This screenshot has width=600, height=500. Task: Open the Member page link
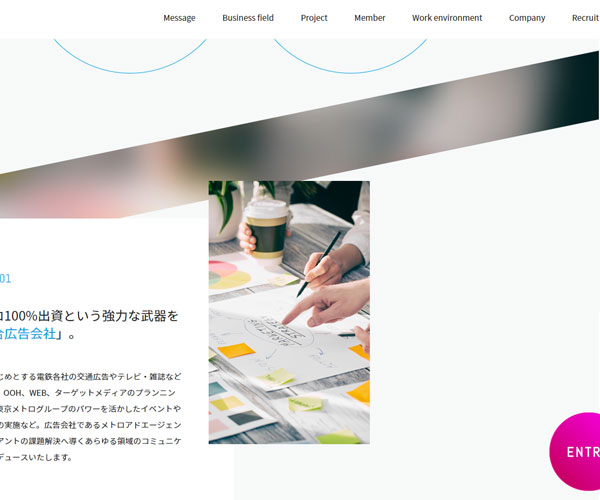click(x=369, y=18)
